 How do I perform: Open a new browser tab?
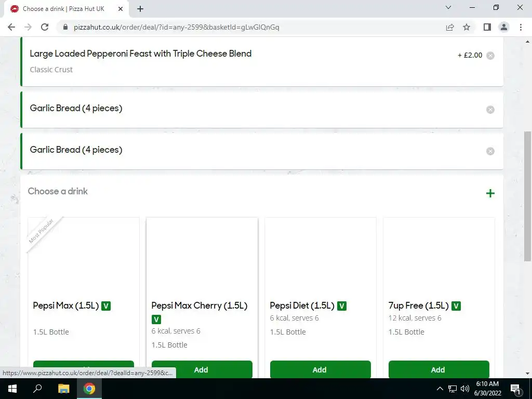tap(140, 9)
